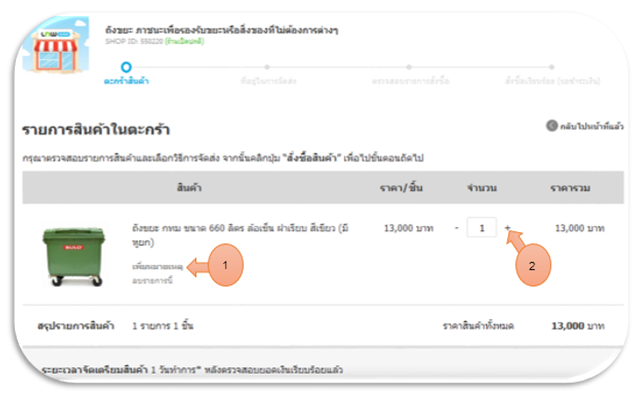Click the quantity field showing 1
The width and height of the screenshot is (642, 398).
(482, 227)
